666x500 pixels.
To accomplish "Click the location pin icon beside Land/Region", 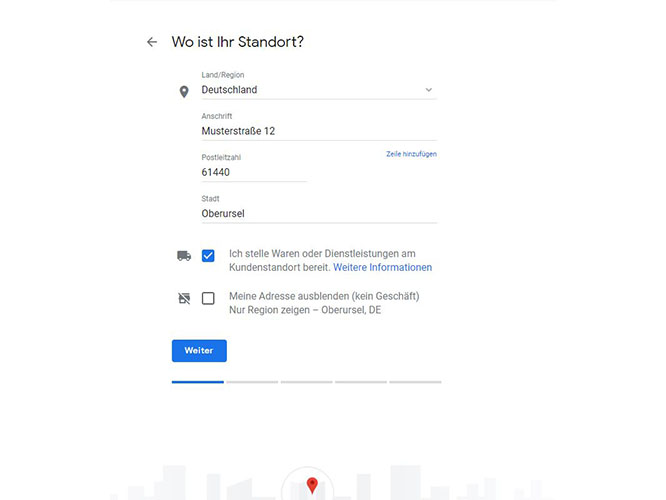I will tap(184, 92).
